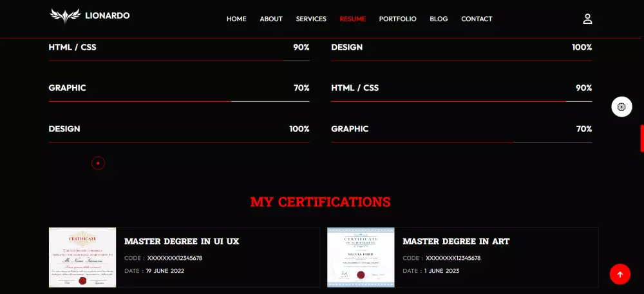Click the Lionardo winged logo icon
The height and width of the screenshot is (294, 644).
65,16
